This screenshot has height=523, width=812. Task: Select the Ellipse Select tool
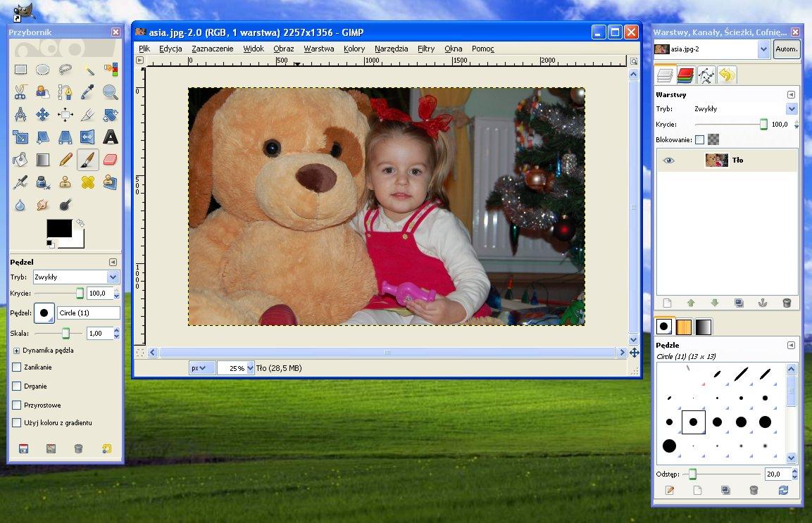42,70
